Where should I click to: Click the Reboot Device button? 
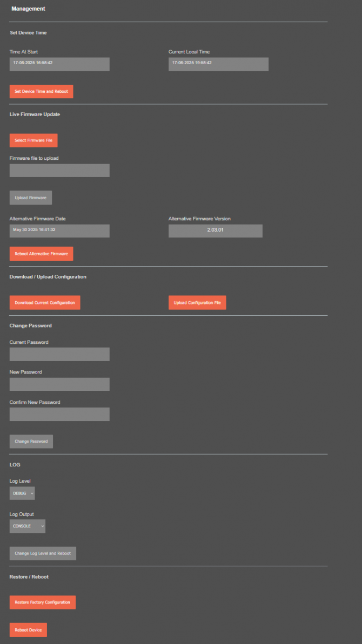[28, 629]
